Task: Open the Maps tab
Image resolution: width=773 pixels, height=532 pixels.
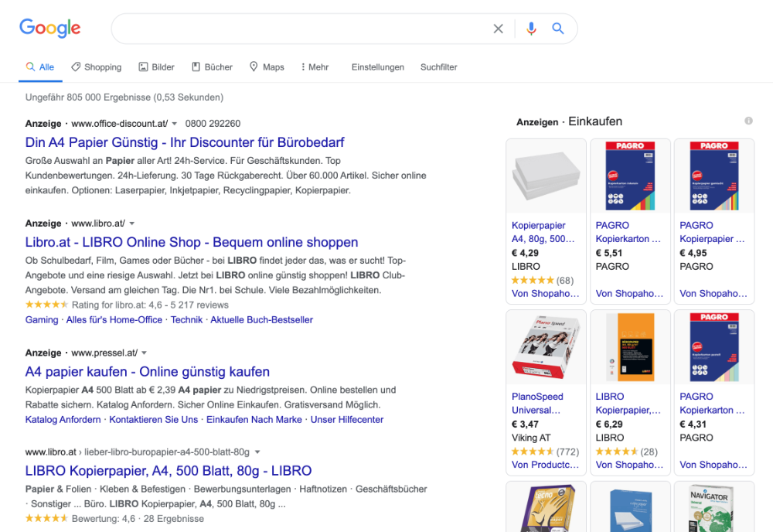Action: click(267, 67)
